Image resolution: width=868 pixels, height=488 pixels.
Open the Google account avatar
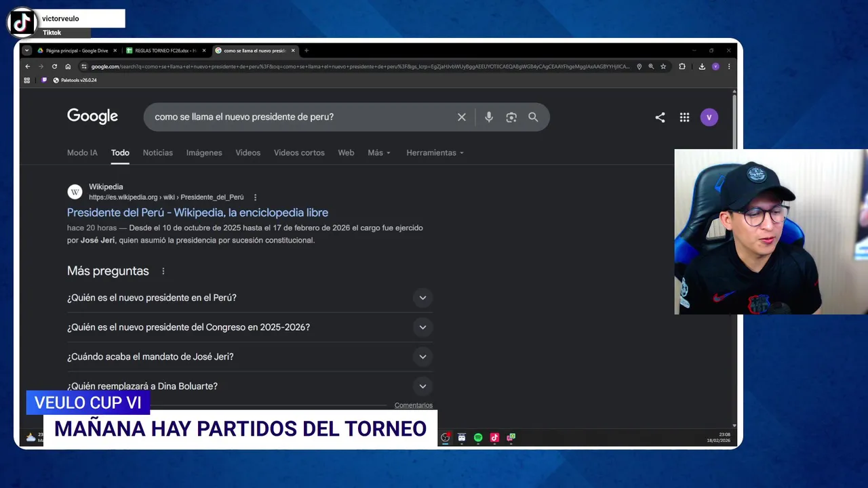click(709, 117)
